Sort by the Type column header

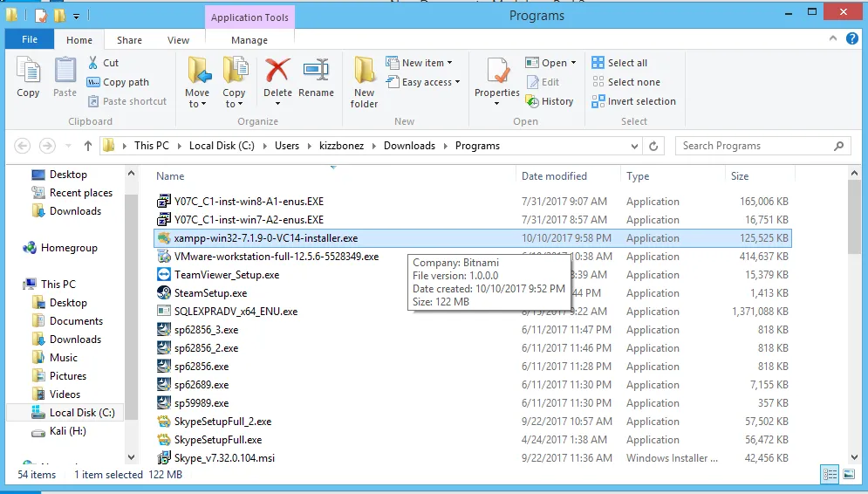638,176
